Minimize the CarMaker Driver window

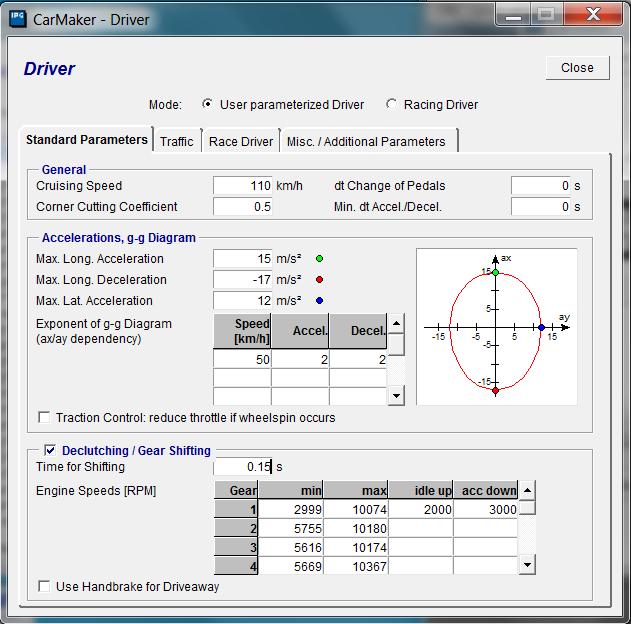pos(513,15)
